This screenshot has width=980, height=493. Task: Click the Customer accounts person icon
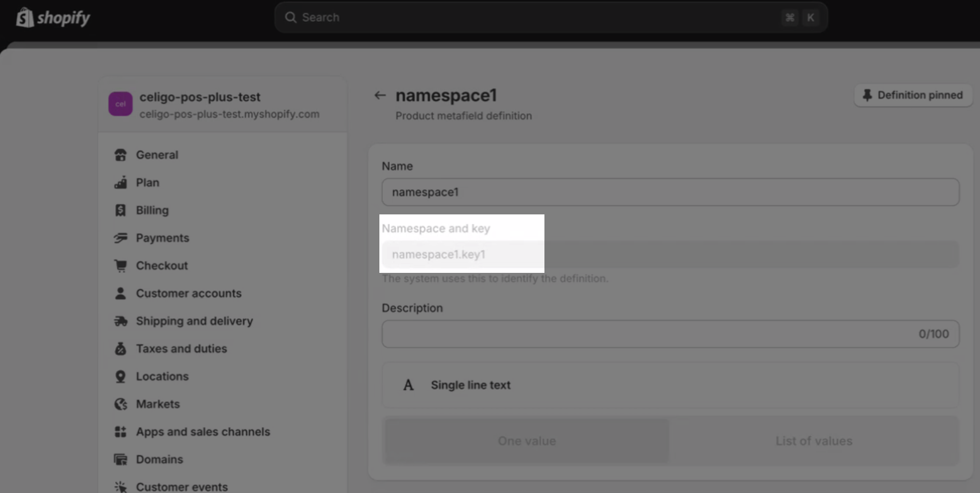[120, 293]
